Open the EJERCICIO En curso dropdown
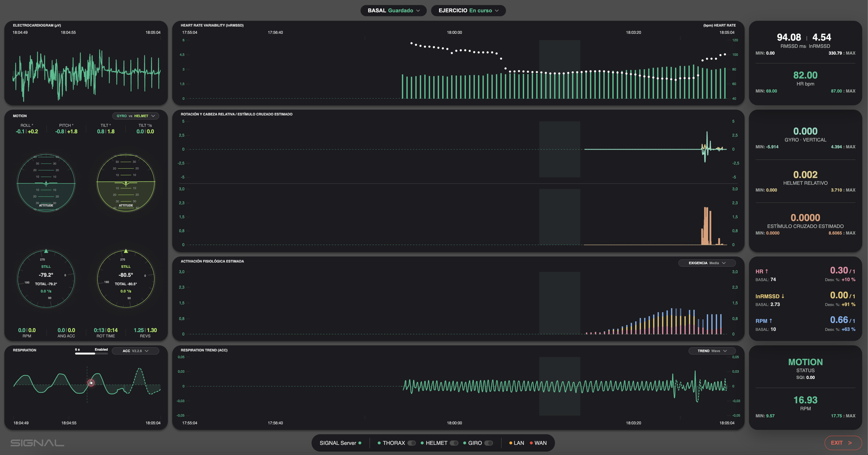 click(x=468, y=10)
